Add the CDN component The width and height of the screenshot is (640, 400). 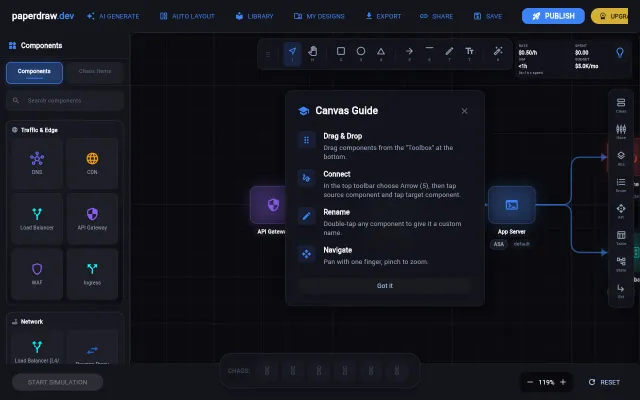[x=92, y=163]
